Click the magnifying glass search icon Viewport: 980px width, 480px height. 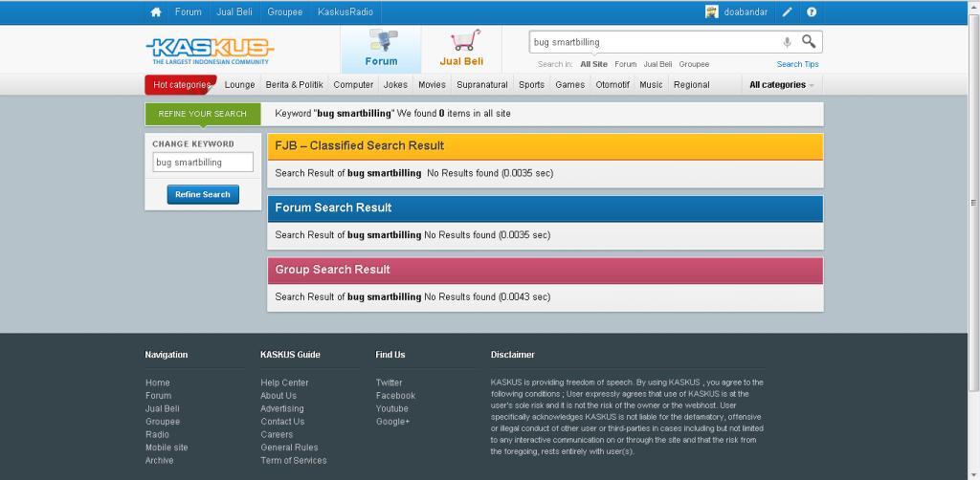(809, 42)
